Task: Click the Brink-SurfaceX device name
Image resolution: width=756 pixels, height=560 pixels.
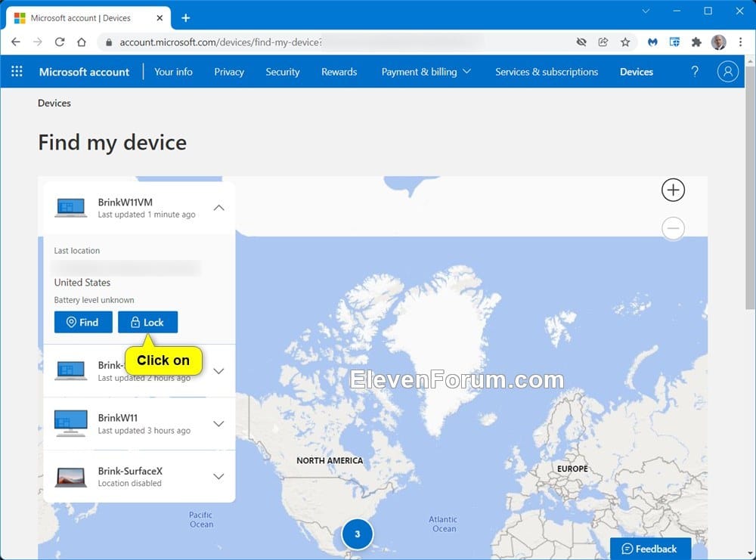Action: coord(130,471)
